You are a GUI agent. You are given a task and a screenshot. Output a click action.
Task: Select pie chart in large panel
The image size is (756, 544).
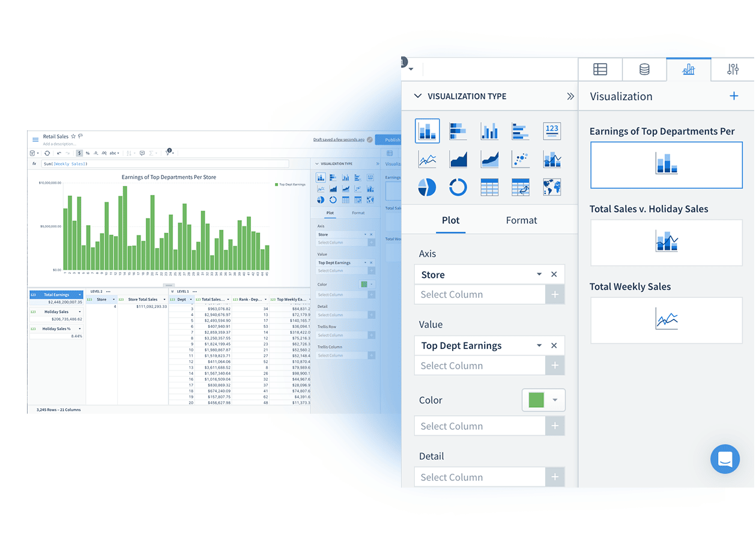tap(428, 187)
